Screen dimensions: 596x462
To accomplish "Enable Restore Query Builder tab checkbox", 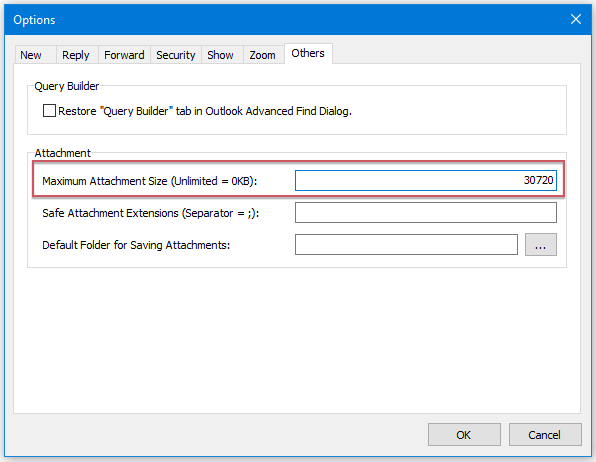I will click(x=49, y=111).
